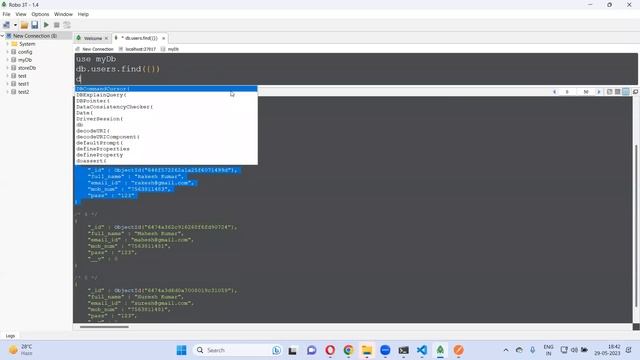Expand the test database node
640x360 pixels.
coord(7,76)
